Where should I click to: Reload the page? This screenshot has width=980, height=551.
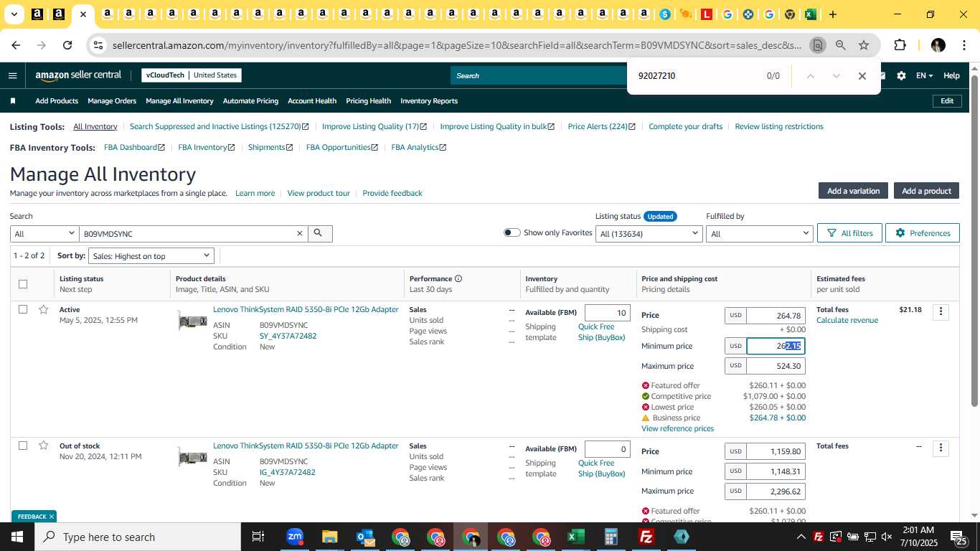(67, 45)
